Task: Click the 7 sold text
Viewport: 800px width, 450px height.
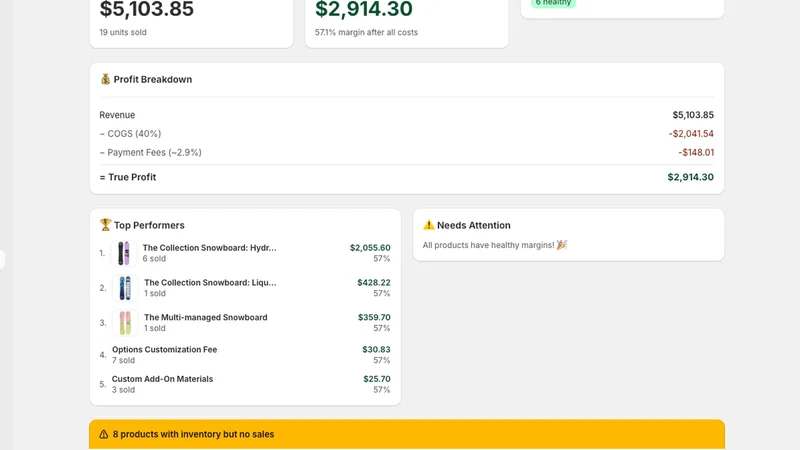Action: coord(123,360)
